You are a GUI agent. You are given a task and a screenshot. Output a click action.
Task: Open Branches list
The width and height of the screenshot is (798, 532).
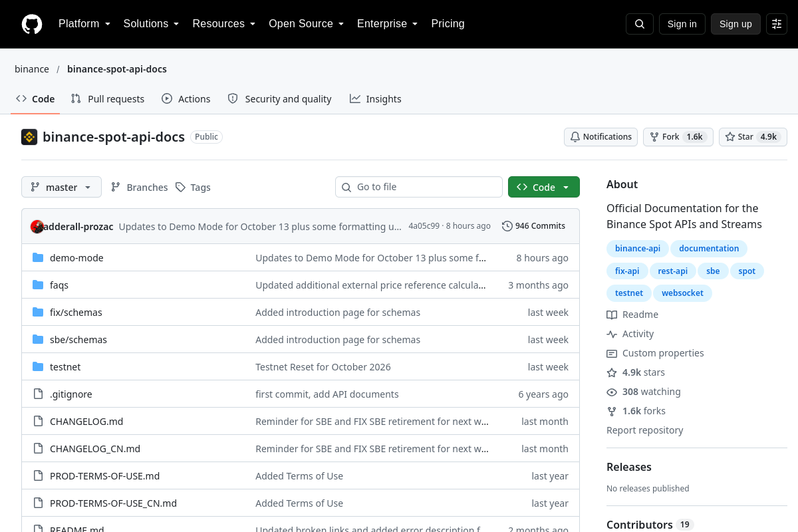[139, 188]
